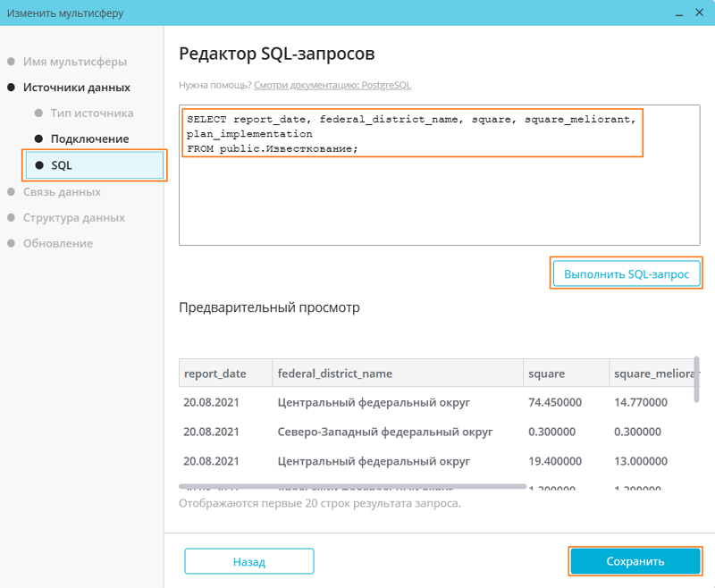The image size is (715, 588).
Task: Click the Назад button
Action: point(249,561)
